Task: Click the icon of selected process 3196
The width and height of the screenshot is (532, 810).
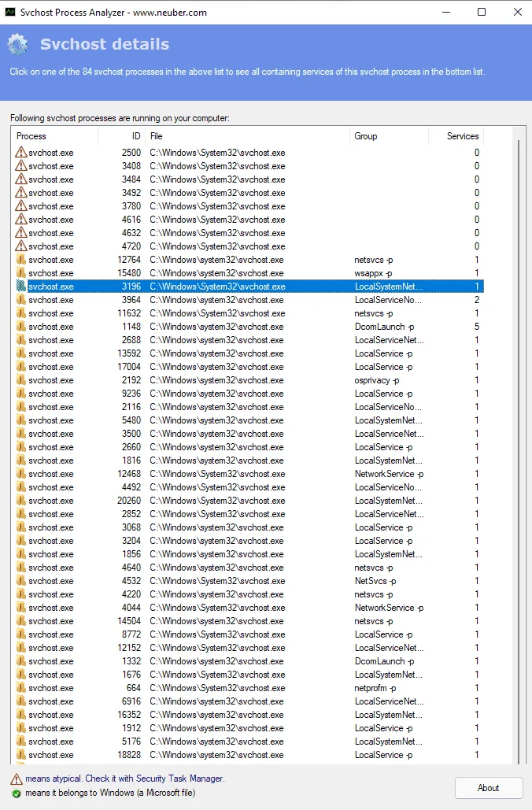Action: pos(20,287)
